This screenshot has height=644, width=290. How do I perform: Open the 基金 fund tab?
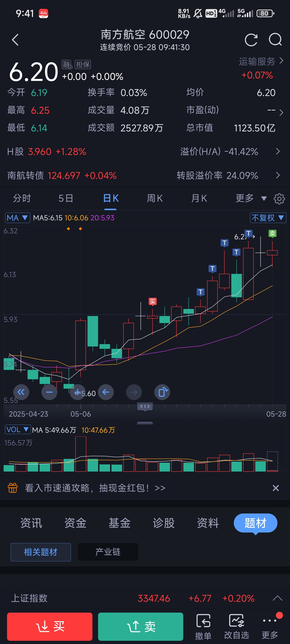119,523
